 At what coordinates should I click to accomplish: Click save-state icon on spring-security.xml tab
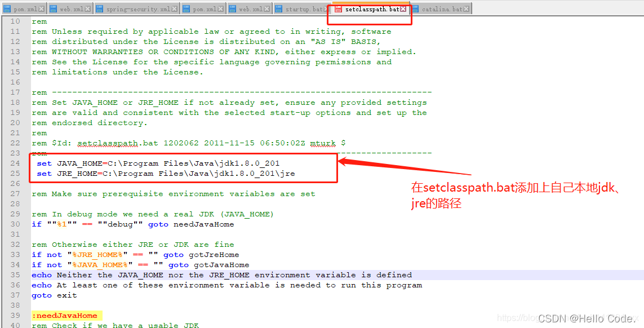[100, 9]
